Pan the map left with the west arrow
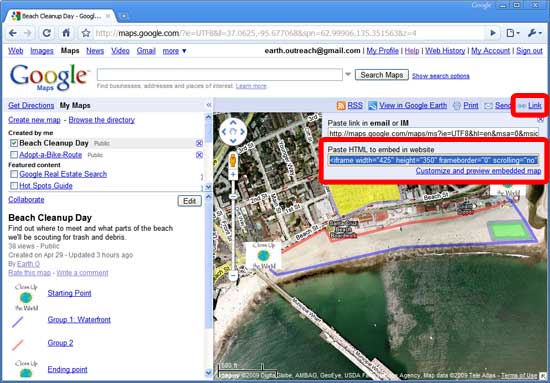The image size is (550, 383). 223,132
